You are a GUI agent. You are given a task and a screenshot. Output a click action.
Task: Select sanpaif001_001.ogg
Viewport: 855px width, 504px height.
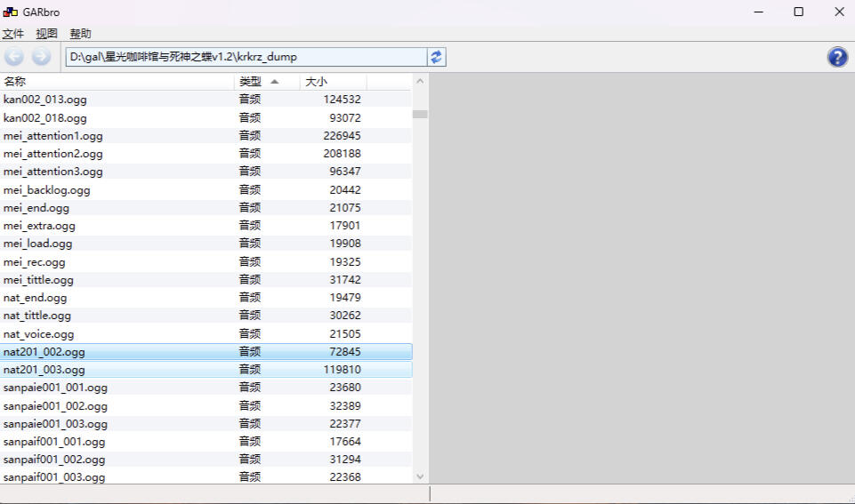[x=206, y=442]
